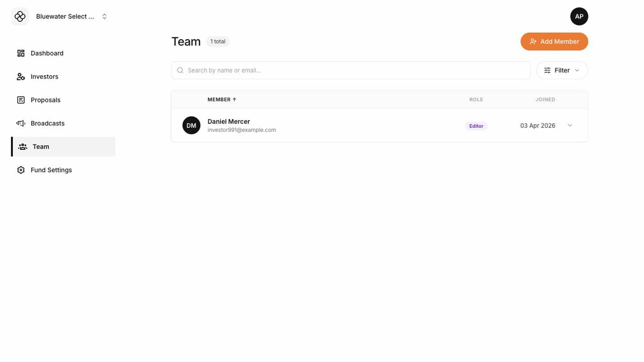Click the DM member avatar
Viewport: 644px width, 362px height.
(191, 126)
